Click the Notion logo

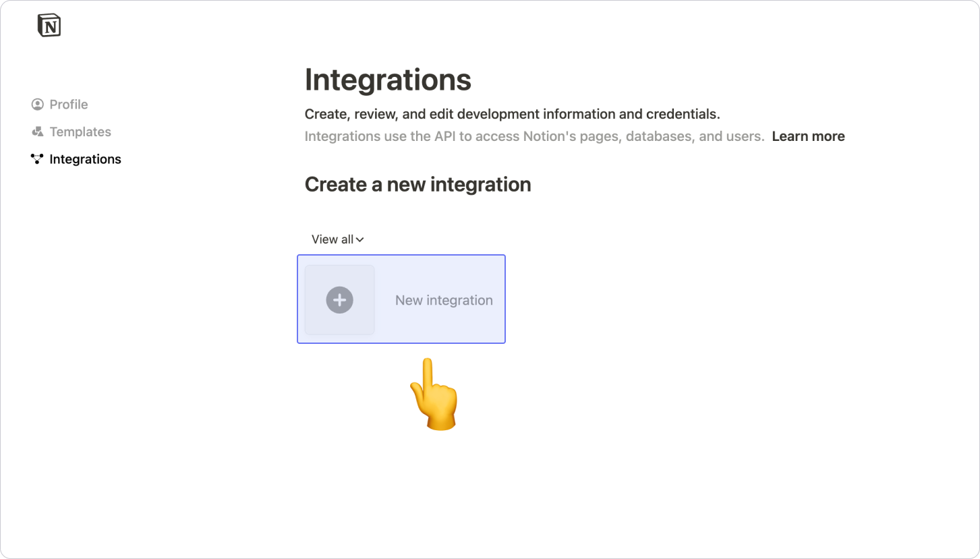(x=49, y=26)
